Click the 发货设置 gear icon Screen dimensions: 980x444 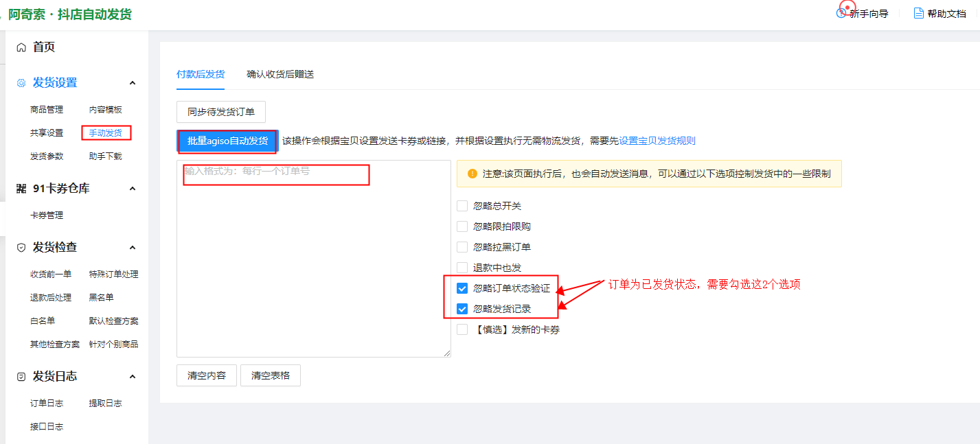(21, 83)
